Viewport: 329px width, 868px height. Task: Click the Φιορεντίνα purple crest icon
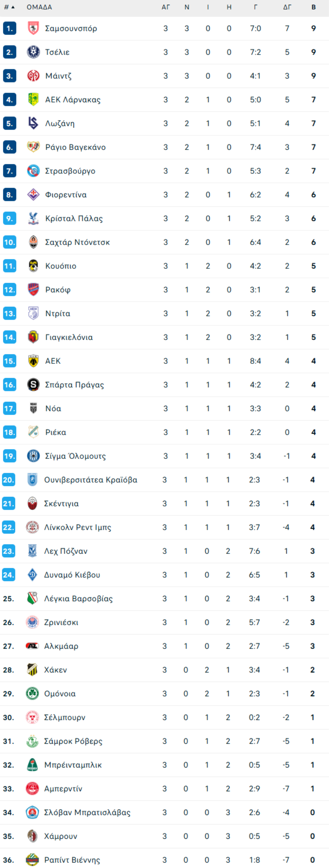click(33, 195)
